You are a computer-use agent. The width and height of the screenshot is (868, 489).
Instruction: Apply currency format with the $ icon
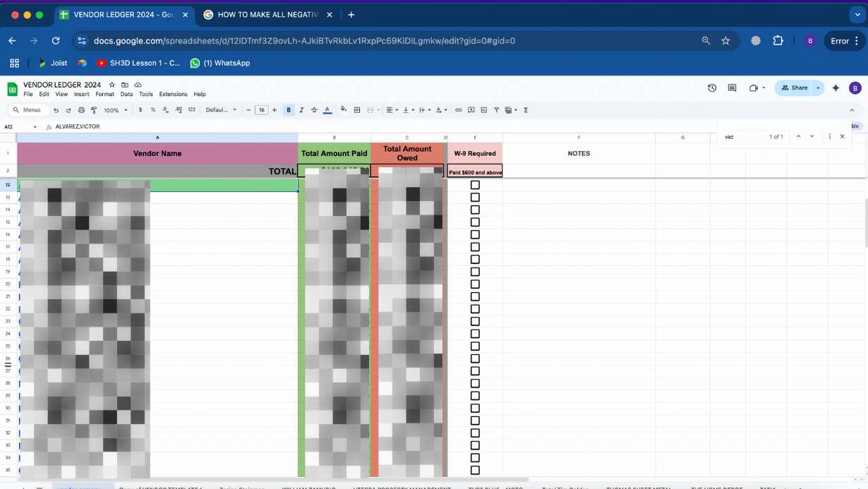coord(140,110)
